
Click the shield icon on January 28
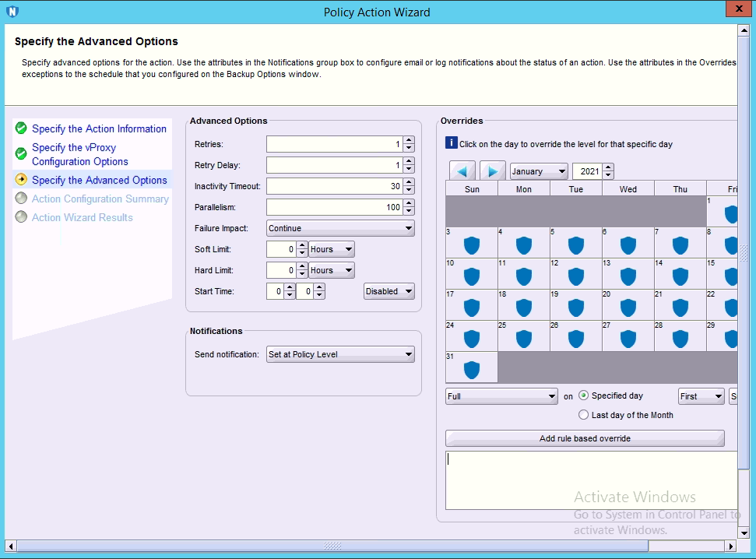pos(680,339)
